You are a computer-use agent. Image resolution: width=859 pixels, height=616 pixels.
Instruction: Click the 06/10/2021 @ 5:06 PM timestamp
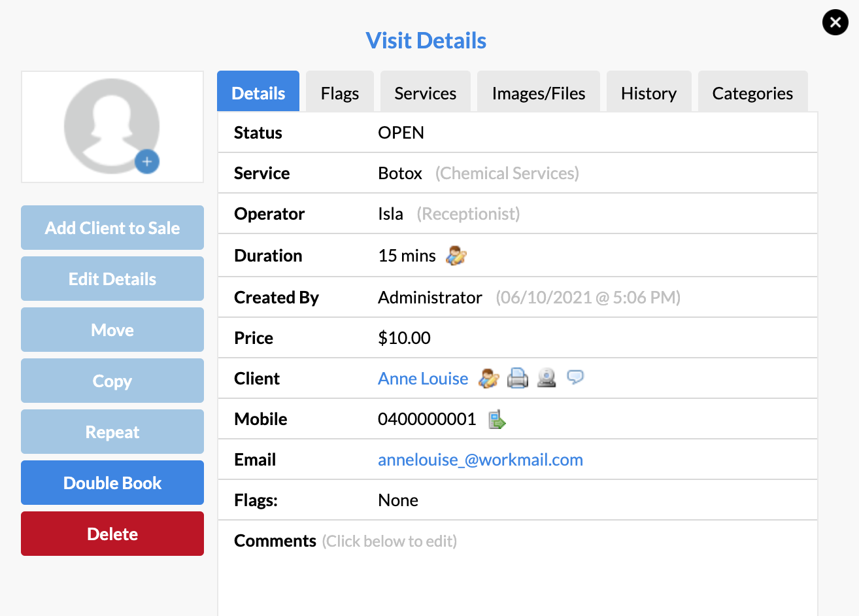(x=588, y=298)
